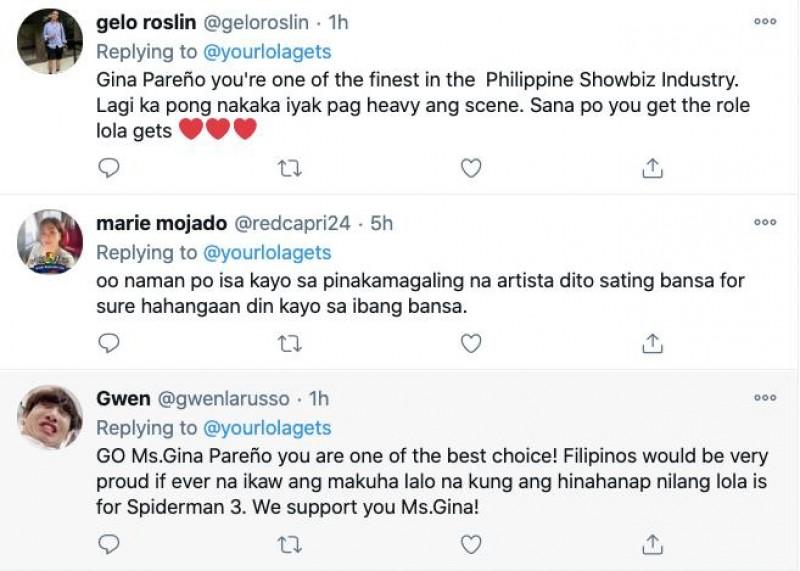Open @yourlolagets link in Gwen's reply
The image size is (800, 571).
click(267, 428)
